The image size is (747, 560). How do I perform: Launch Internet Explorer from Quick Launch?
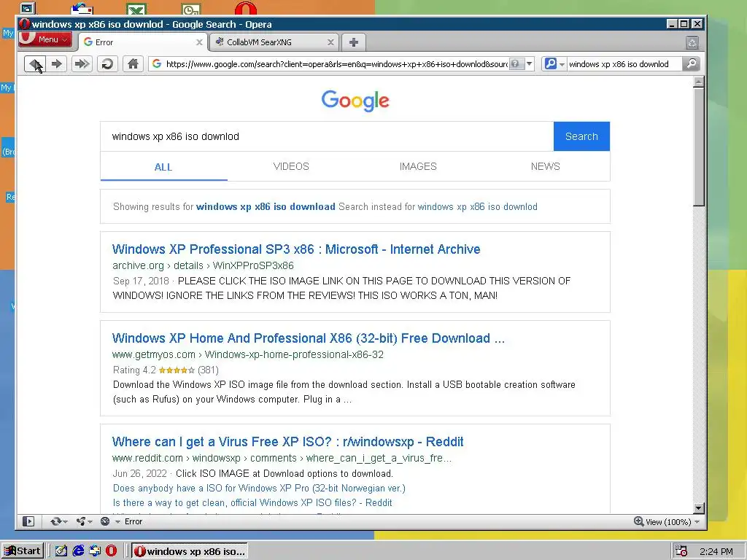[77, 551]
